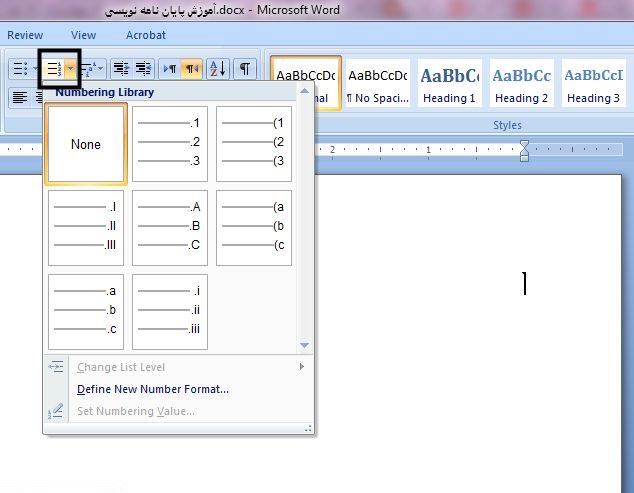Switch to the Review tab
634x493 pixels.
(25, 35)
